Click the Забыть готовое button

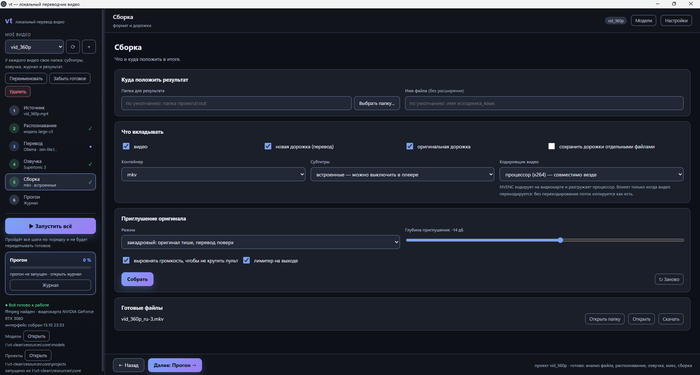pos(70,79)
